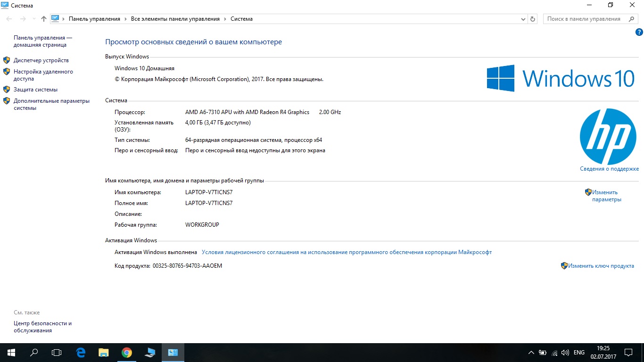644x362 pixels.
Task: Show hidden tray icons chevron
Action: click(531, 353)
